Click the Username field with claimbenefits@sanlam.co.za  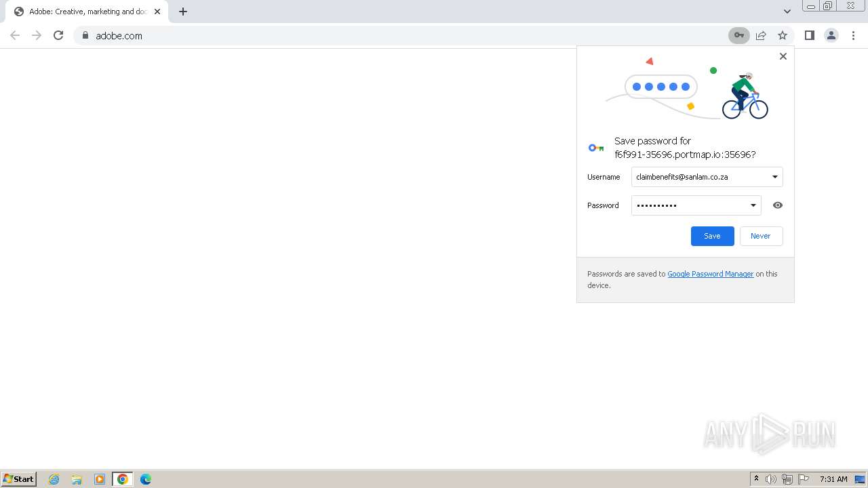tap(707, 177)
